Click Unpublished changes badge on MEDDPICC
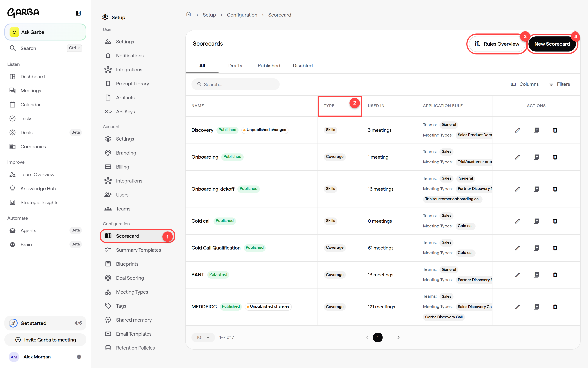588x368 pixels. (x=268, y=306)
